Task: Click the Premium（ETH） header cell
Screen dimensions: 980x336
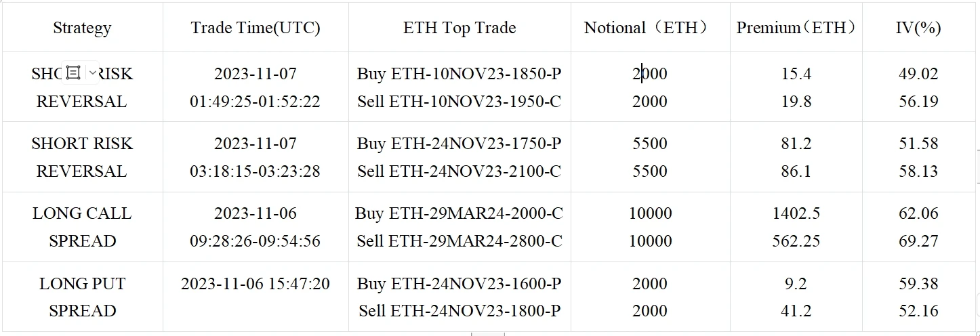Action: (796, 28)
